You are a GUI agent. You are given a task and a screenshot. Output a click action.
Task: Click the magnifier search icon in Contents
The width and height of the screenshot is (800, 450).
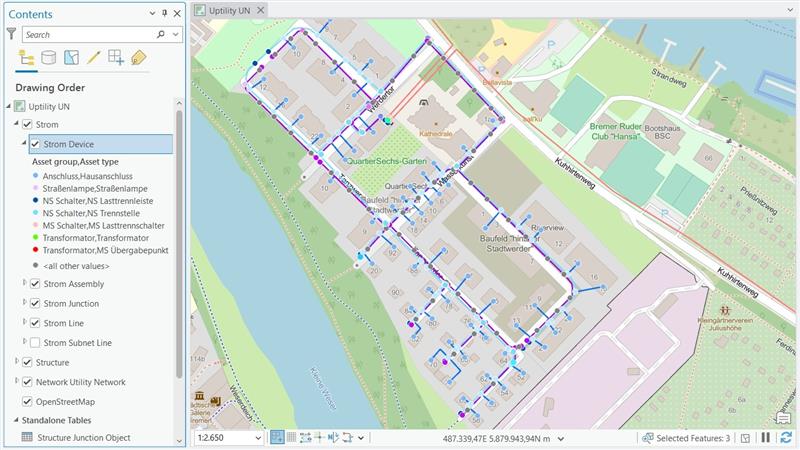(x=161, y=34)
